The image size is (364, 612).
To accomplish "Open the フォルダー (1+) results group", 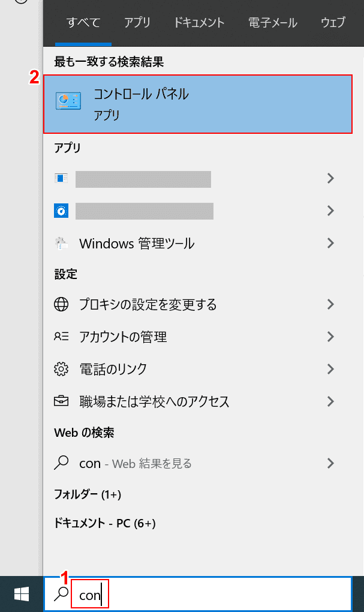I will [88, 494].
